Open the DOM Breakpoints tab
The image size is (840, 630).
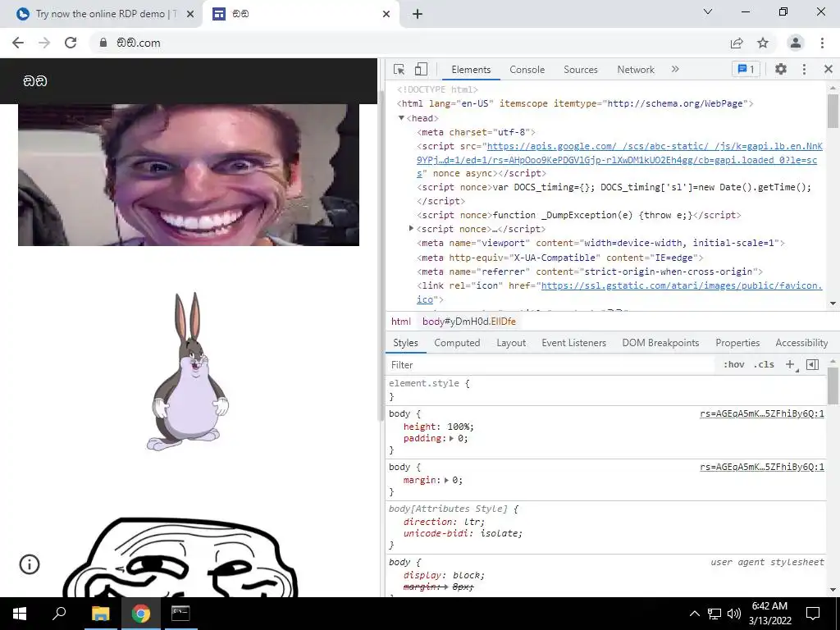(x=660, y=343)
